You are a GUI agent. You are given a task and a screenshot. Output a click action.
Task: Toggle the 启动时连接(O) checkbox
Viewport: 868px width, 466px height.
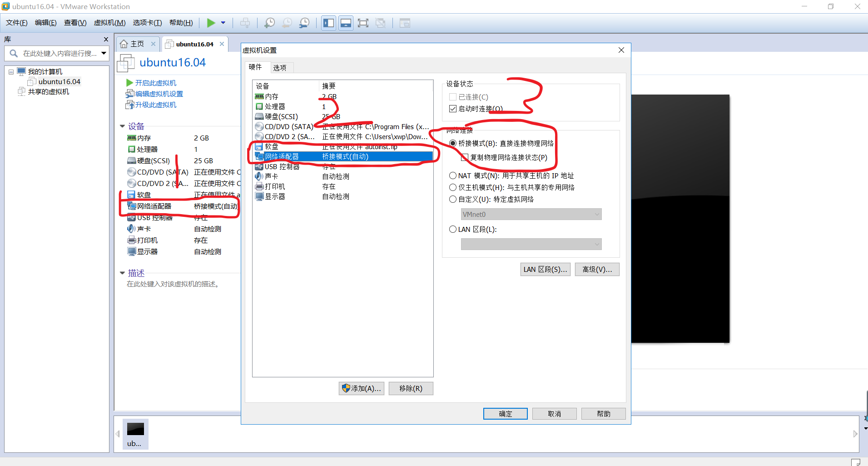tap(453, 109)
